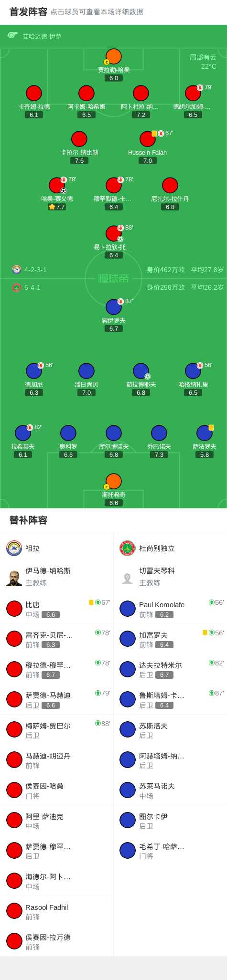Select substitute Rasool Fadhil
Viewport: 227px width, 980px height.
click(x=57, y=911)
